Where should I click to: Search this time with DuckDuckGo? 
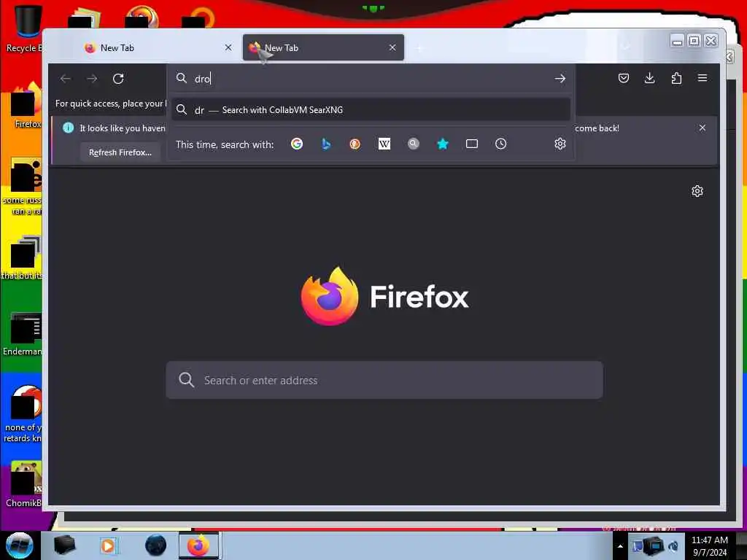(x=355, y=144)
